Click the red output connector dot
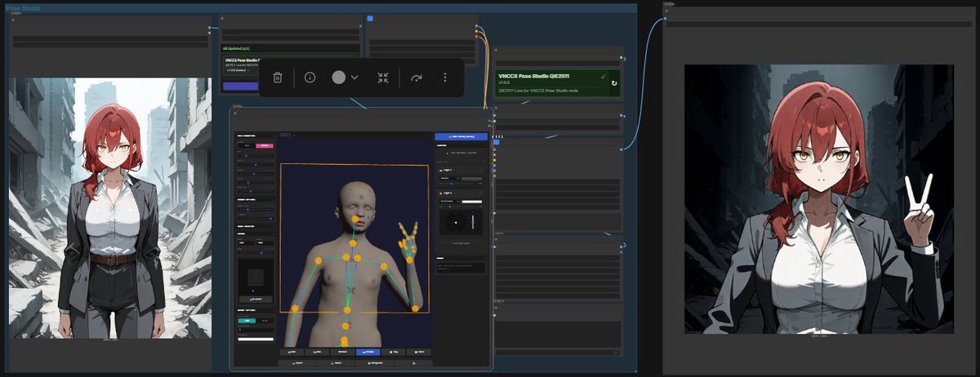This screenshot has width=980, height=377. coord(476,37)
